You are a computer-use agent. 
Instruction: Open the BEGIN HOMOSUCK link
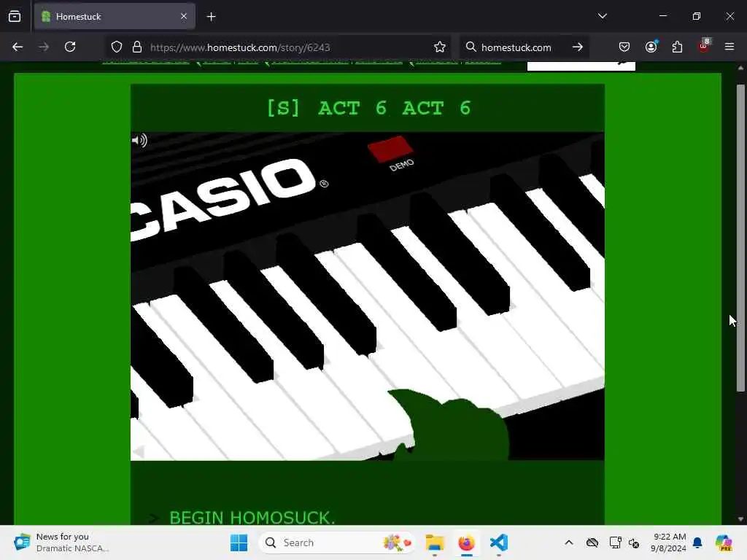pyautogui.click(x=252, y=518)
